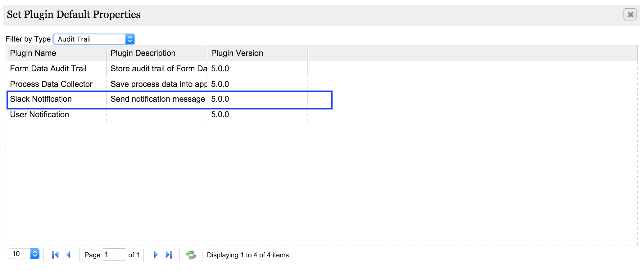644x271 pixels.
Task: Go to the previous page arrow
Action: [69, 255]
